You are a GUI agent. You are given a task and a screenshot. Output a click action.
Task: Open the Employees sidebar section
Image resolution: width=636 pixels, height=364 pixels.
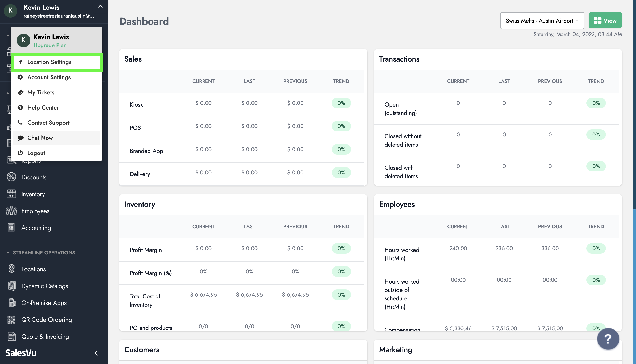pyautogui.click(x=35, y=211)
